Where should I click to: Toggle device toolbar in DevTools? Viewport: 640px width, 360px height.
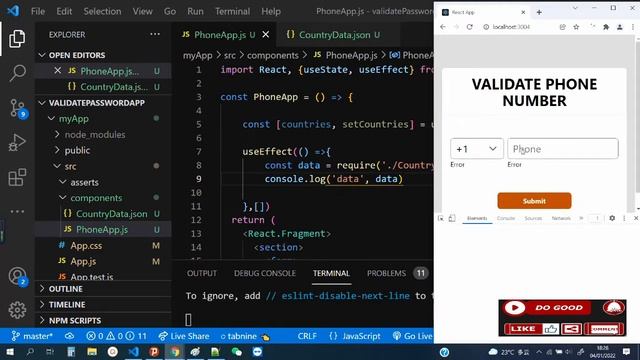[x=452, y=218]
